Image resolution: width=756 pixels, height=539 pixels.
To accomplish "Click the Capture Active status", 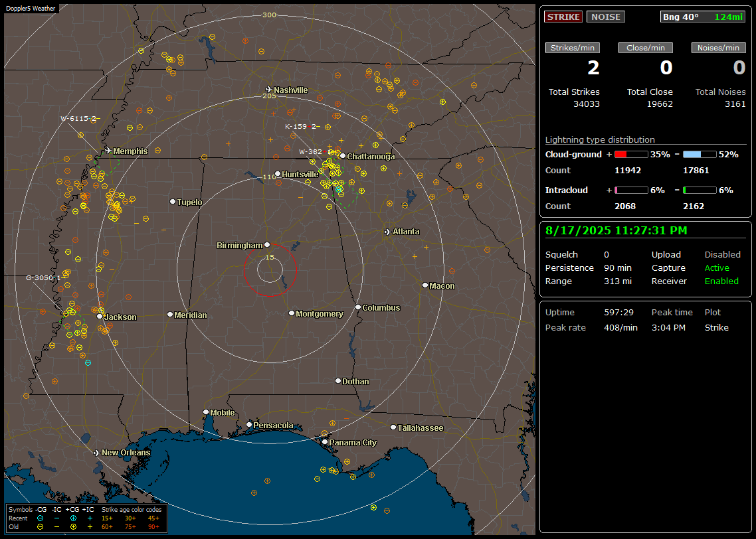I will point(717,268).
